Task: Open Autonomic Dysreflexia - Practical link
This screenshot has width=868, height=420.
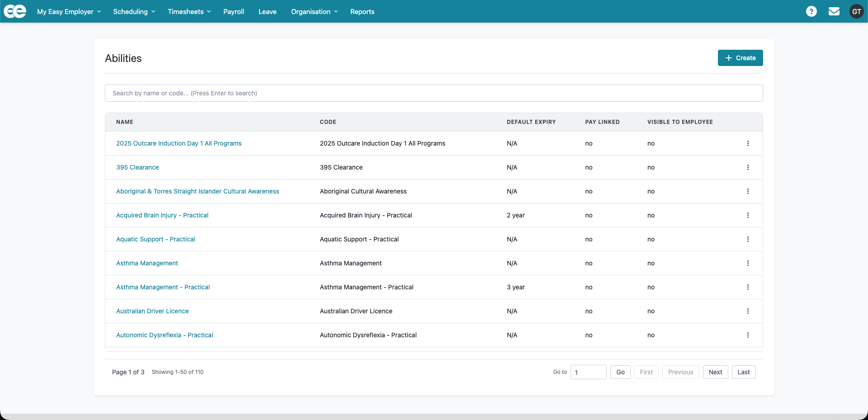Action: click(x=165, y=335)
